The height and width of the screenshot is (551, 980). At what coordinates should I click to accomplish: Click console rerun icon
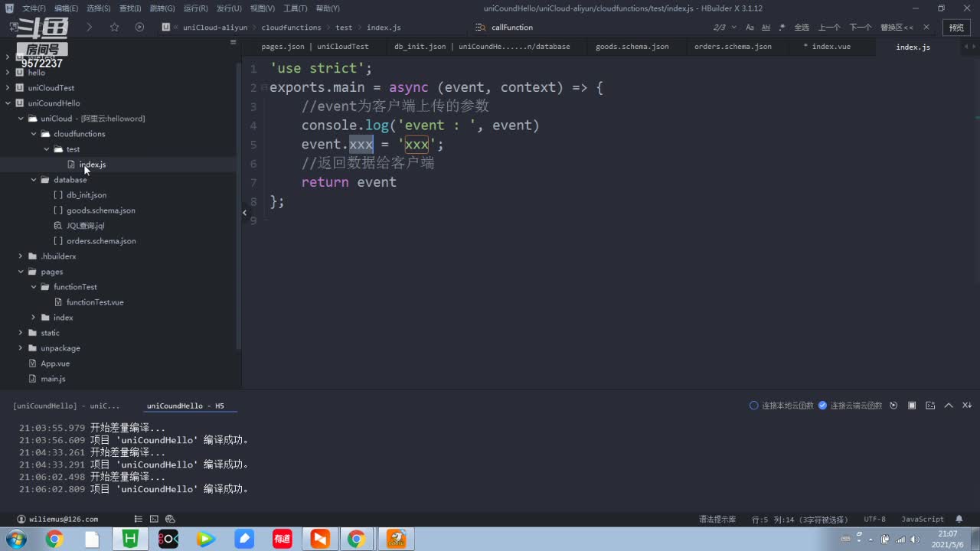point(893,406)
